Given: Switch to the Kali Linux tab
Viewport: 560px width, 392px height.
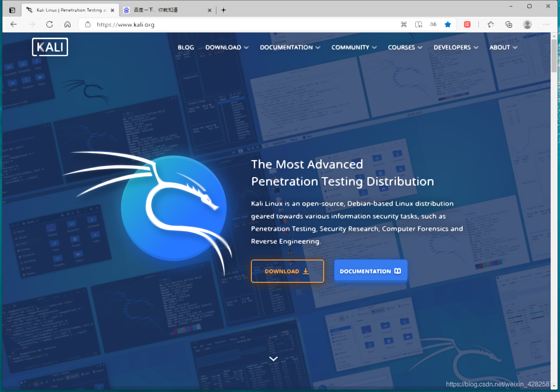Looking at the screenshot, I should point(70,10).
